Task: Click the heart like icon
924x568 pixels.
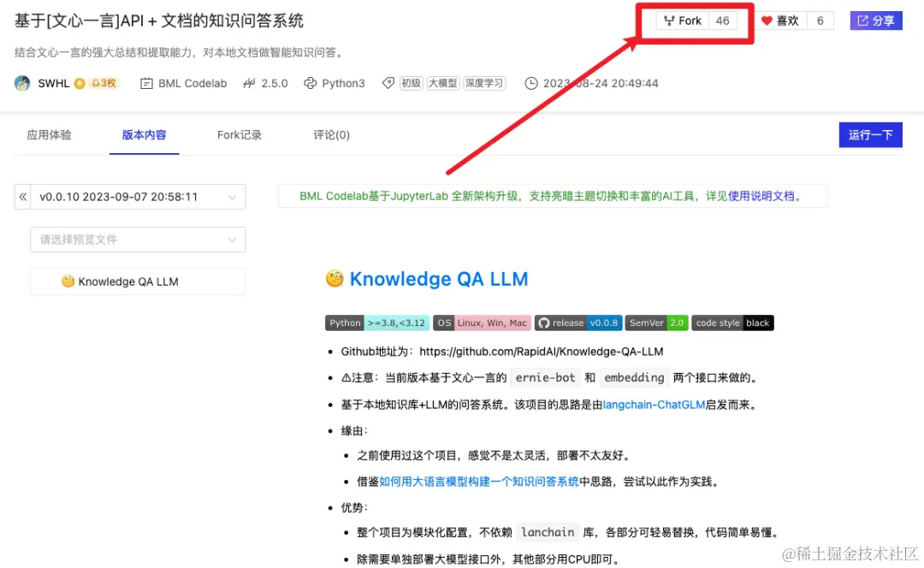Action: pyautogui.click(x=767, y=21)
